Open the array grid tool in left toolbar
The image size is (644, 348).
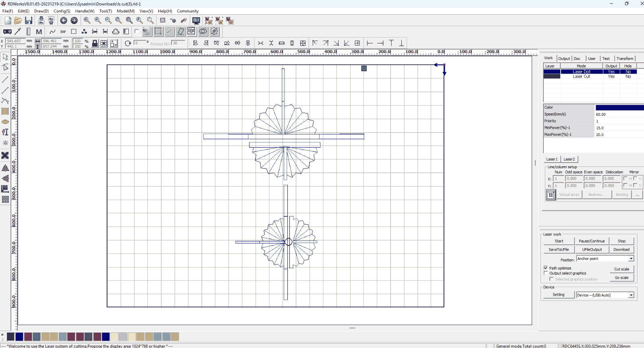pyautogui.click(x=5, y=199)
